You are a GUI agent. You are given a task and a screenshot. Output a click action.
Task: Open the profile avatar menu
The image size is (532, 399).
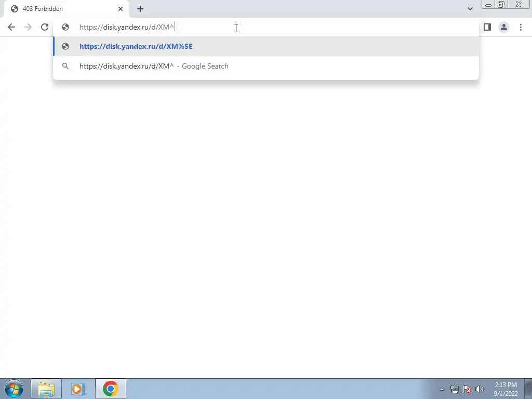point(504,27)
